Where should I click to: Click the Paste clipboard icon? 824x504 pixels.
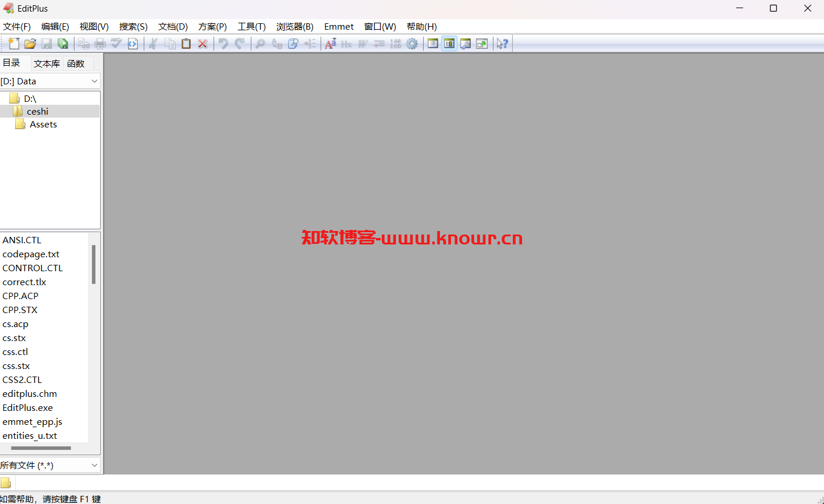186,44
